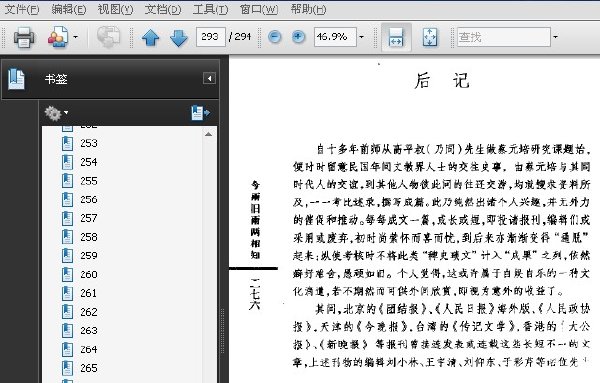Open the 窗口(W) menu
Screen dimensions: 600x383
[x=259, y=9]
